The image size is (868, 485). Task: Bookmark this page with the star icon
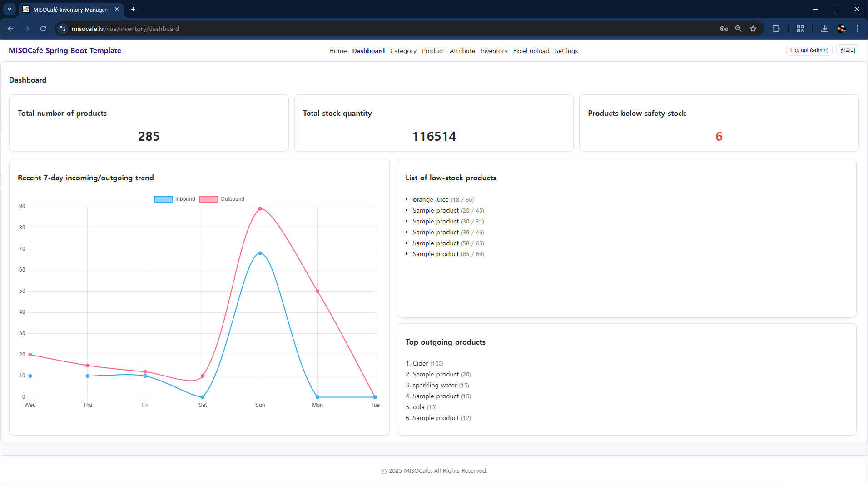click(753, 28)
